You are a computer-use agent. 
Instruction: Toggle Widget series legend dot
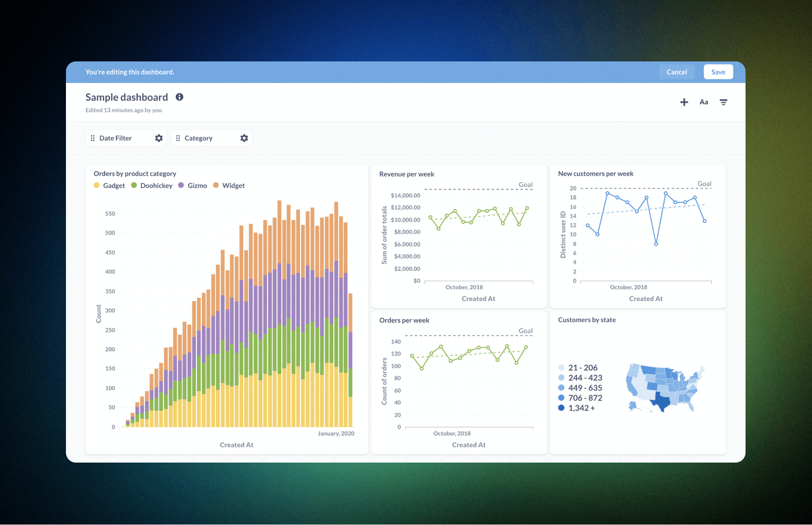point(216,185)
